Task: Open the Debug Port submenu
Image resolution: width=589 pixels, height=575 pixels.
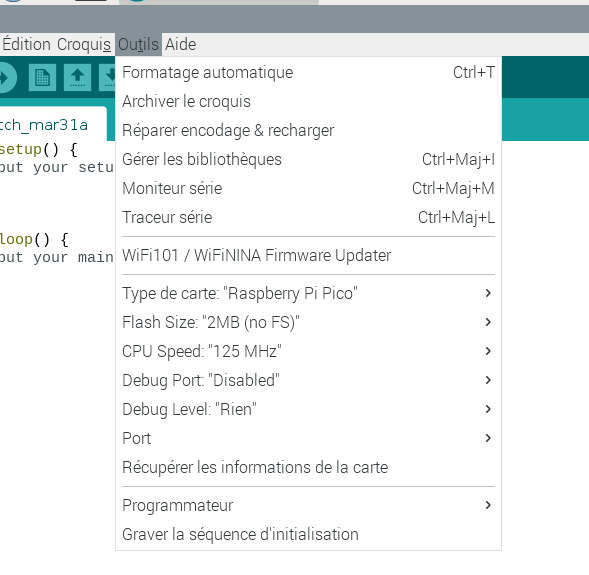Action: (308, 380)
